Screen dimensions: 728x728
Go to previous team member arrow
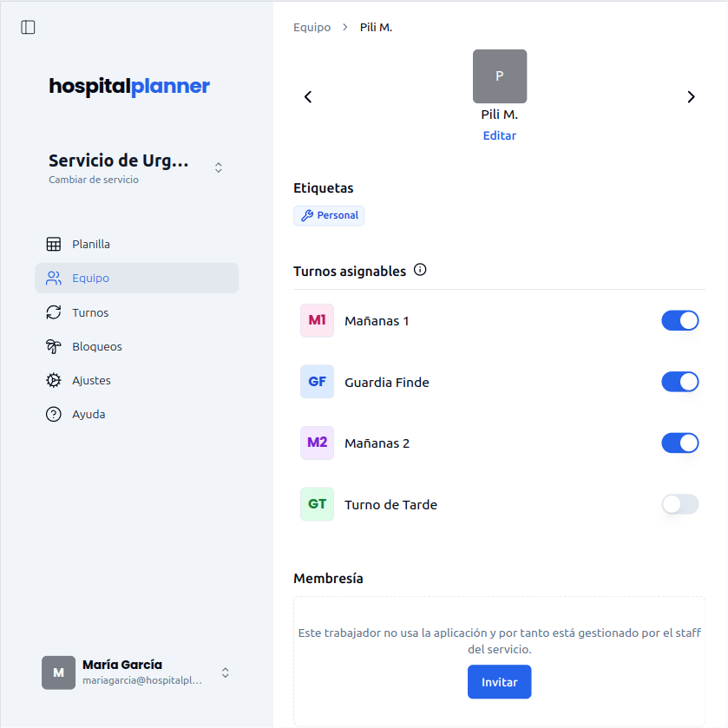[308, 97]
